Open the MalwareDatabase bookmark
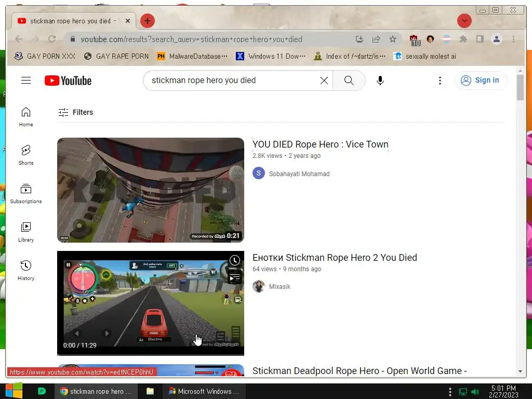Viewport: 532px width, 399px height. [192, 56]
